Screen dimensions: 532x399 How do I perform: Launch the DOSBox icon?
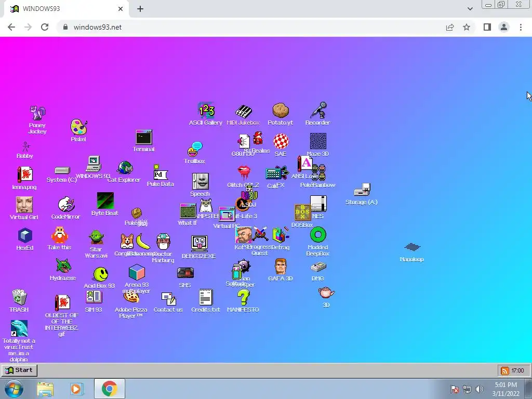[x=302, y=212]
